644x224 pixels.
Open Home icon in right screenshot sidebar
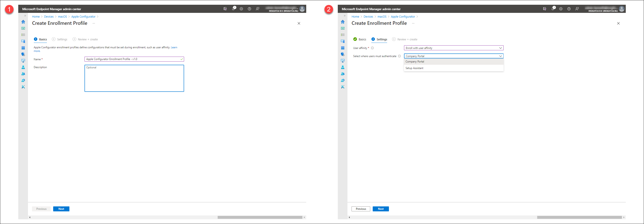tap(343, 22)
